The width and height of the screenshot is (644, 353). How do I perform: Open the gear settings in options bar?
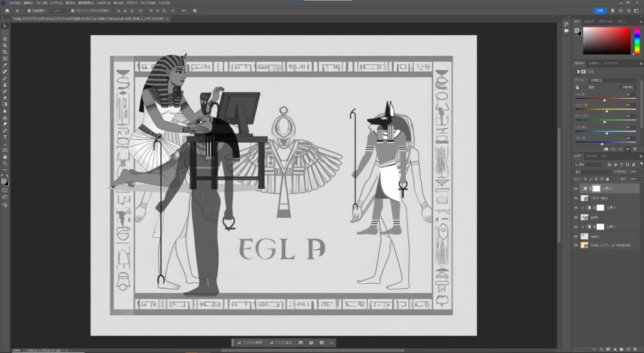tap(194, 11)
